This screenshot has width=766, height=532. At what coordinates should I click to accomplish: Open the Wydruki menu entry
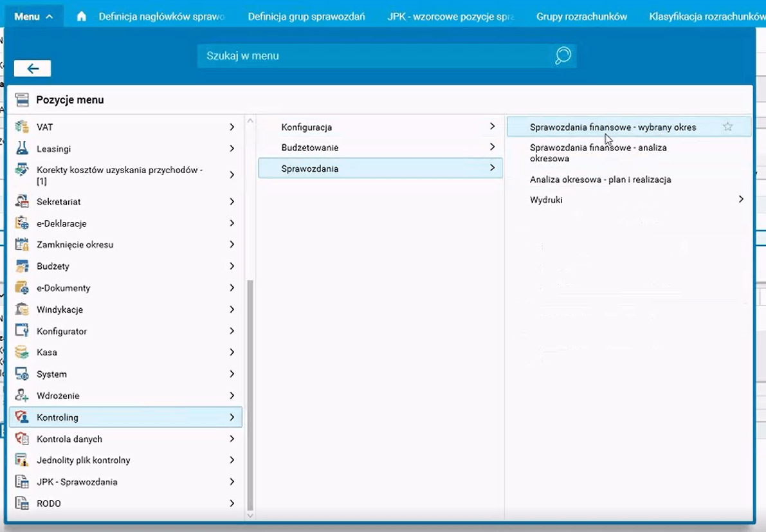point(629,200)
